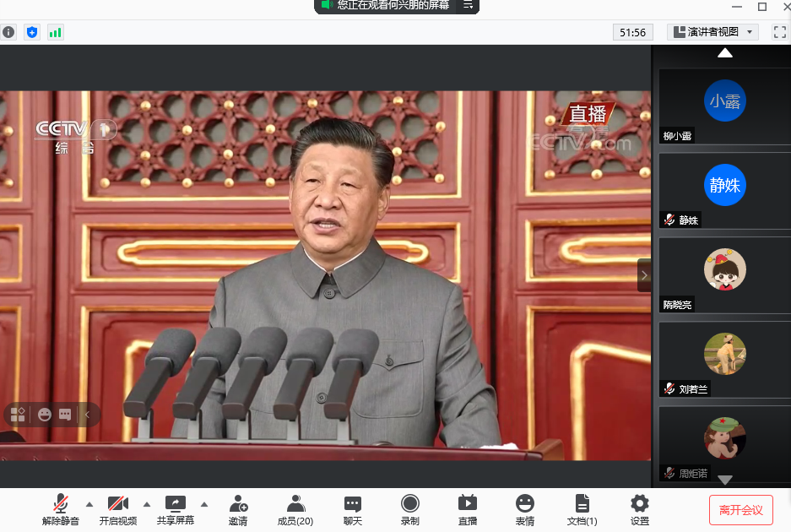Turn on camera with 开启视频
This screenshot has width=791, height=532.
click(x=118, y=509)
